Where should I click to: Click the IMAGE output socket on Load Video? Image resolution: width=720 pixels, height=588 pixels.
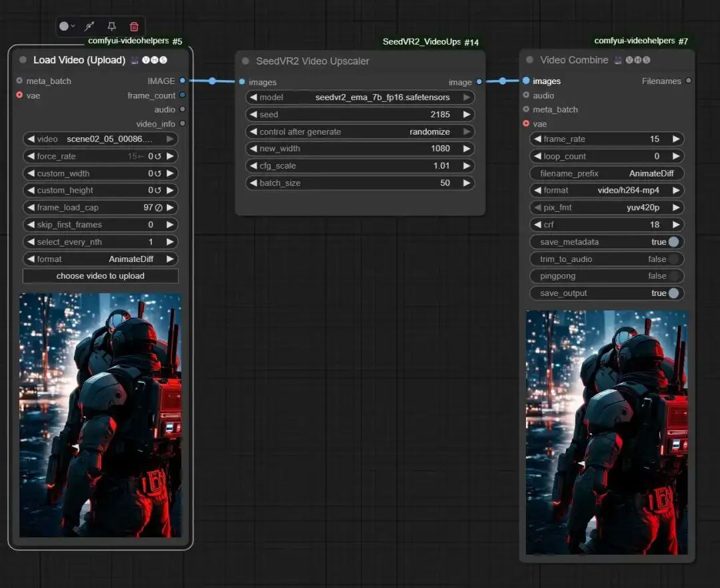click(x=183, y=81)
